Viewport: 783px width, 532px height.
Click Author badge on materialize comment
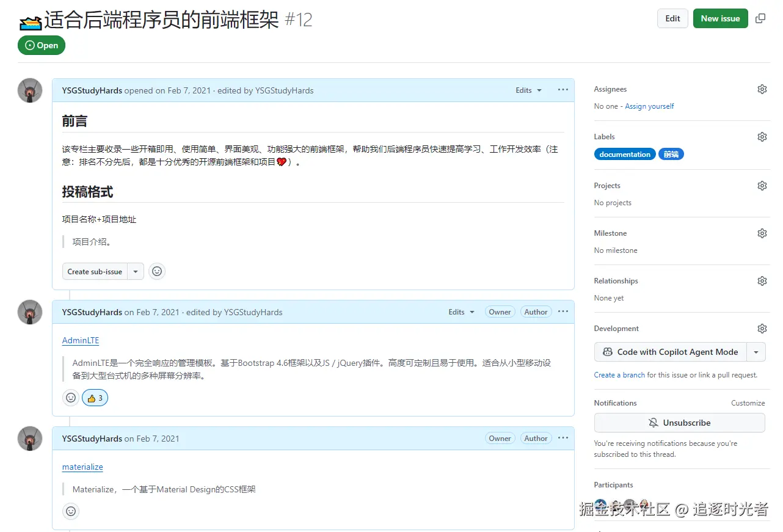point(536,439)
